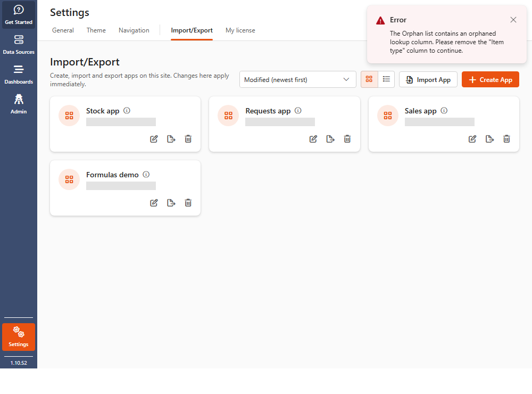
Task: Switch to the General tab
Action: pos(63,30)
